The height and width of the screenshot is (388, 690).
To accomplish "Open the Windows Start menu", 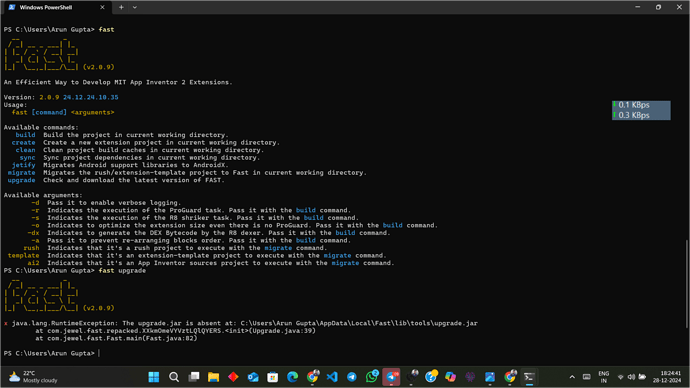I will (154, 377).
